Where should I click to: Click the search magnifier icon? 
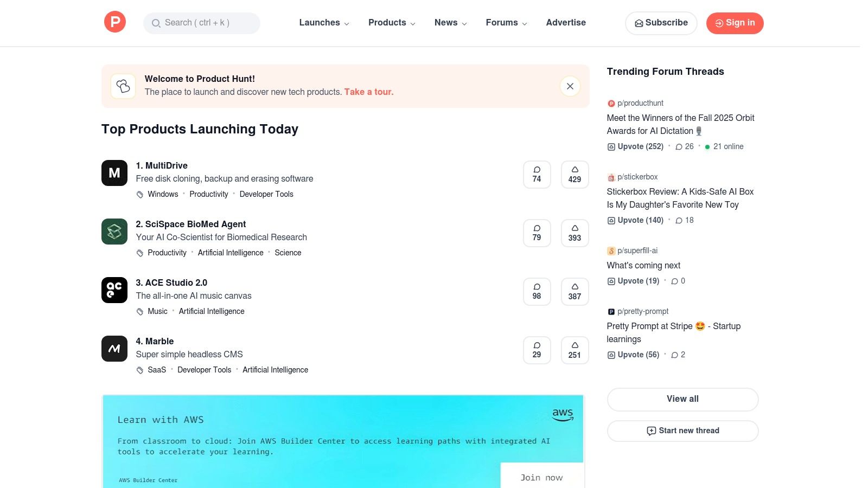coord(156,23)
